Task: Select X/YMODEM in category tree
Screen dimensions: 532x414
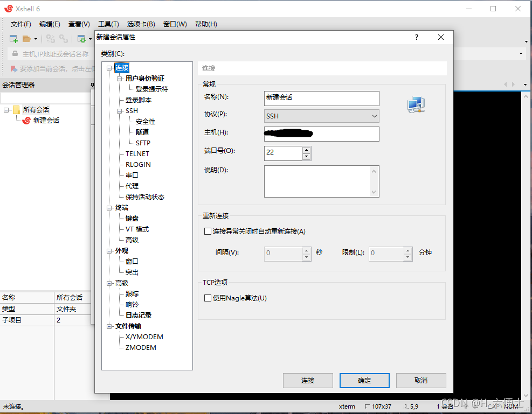Action: pyautogui.click(x=144, y=337)
